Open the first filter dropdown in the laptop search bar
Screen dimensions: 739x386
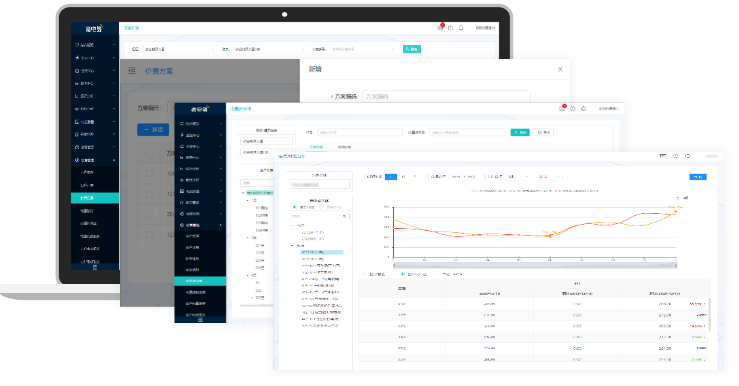(x=179, y=49)
